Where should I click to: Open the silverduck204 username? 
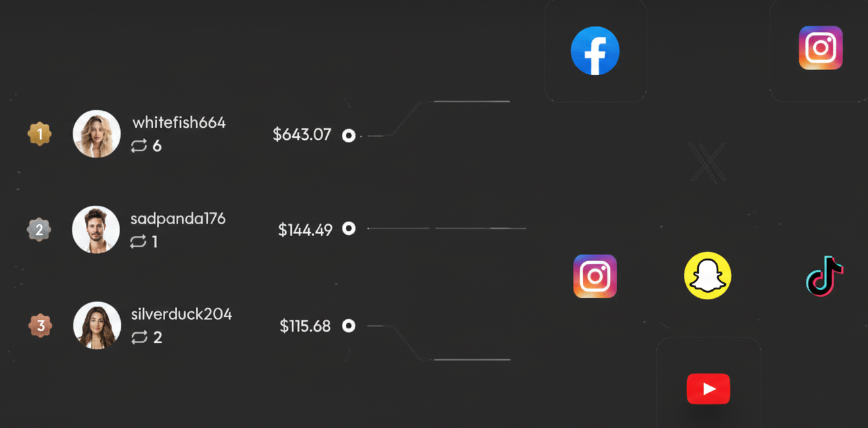point(182,314)
